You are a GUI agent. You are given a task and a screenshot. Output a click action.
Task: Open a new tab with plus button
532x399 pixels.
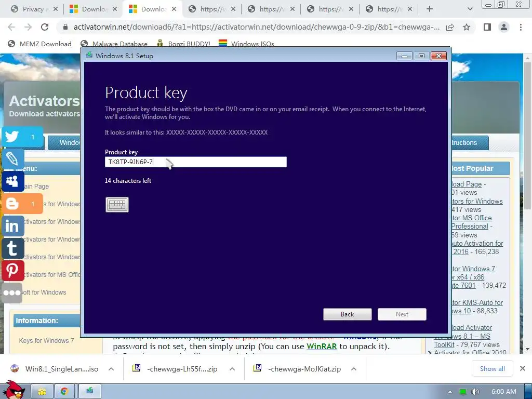(x=430, y=9)
